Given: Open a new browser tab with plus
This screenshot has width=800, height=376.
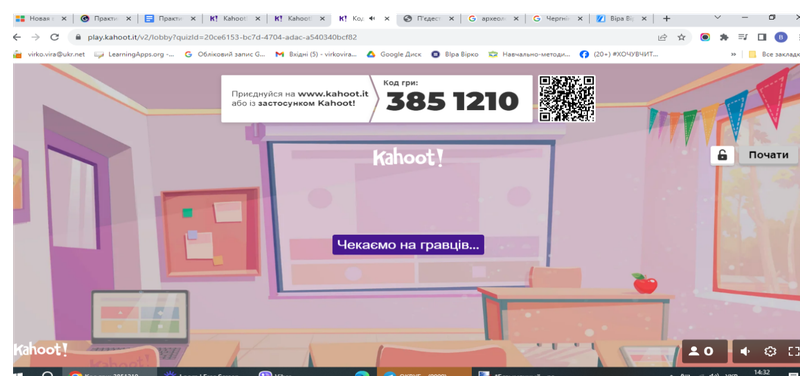Looking at the screenshot, I should (666, 18).
